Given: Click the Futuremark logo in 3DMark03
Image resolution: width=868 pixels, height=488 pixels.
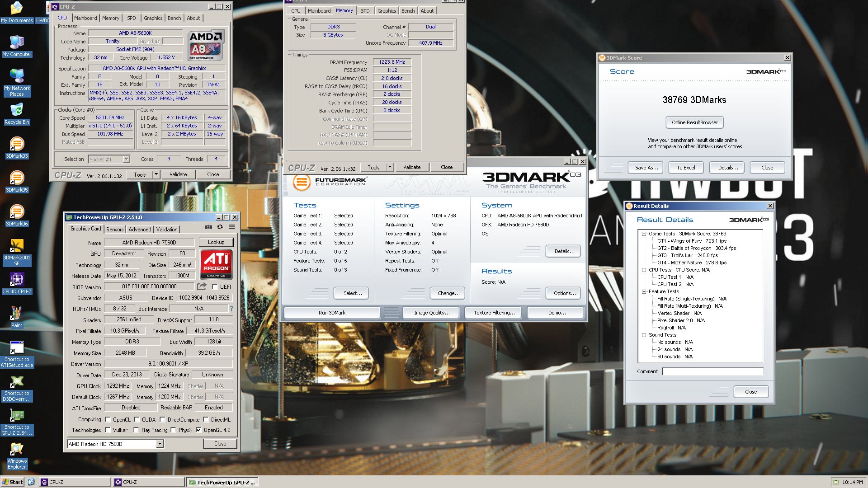Looking at the screenshot, I should 330,183.
